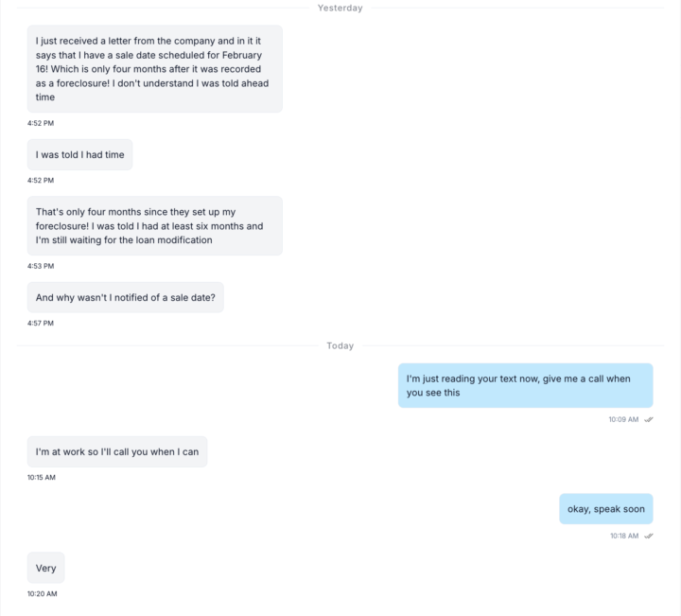The image size is (681, 616).
Task: Click the read receipt checkmarks beside 10:18 AM
Action: (649, 536)
